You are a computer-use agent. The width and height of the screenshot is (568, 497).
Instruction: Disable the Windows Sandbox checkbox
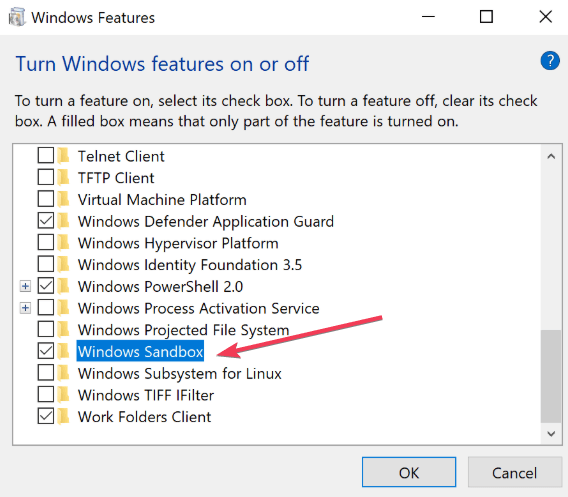click(x=46, y=351)
